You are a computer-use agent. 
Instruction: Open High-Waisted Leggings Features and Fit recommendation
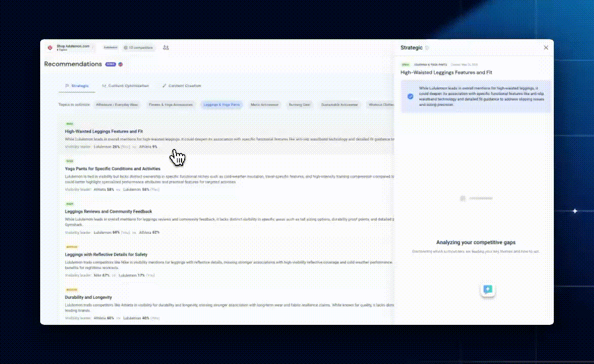(x=104, y=132)
